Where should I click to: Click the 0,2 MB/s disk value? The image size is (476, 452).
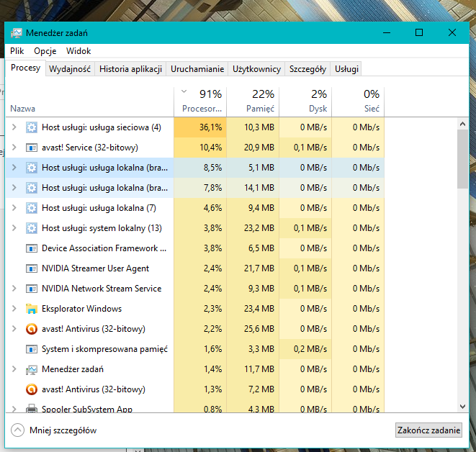[x=310, y=349]
